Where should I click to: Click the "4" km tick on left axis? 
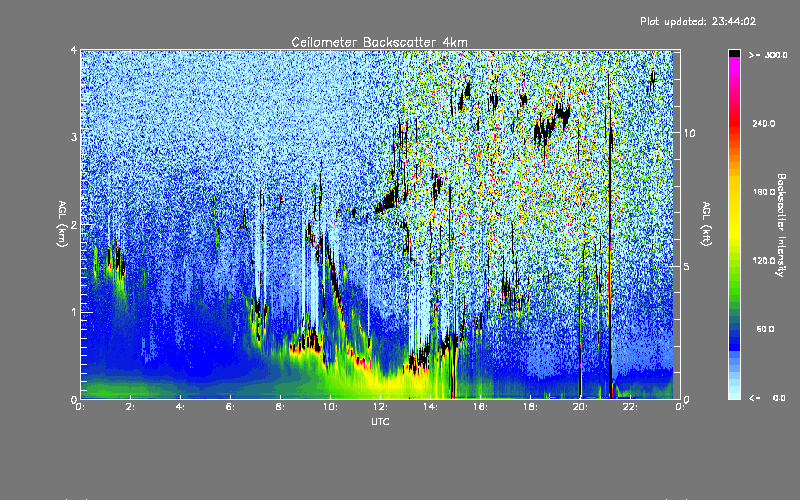[74, 50]
